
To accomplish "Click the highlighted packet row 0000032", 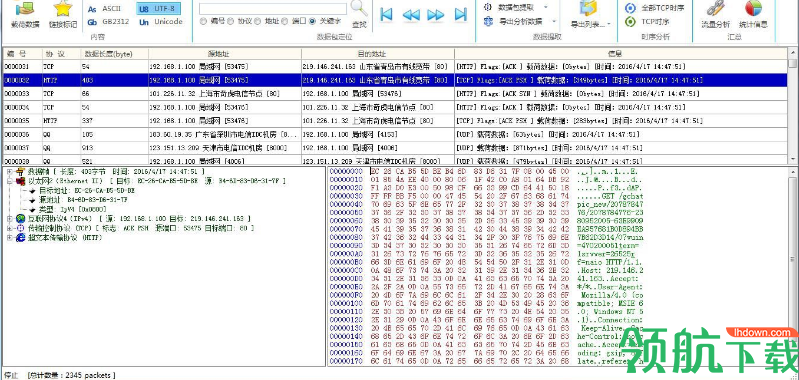I will click(x=395, y=80).
